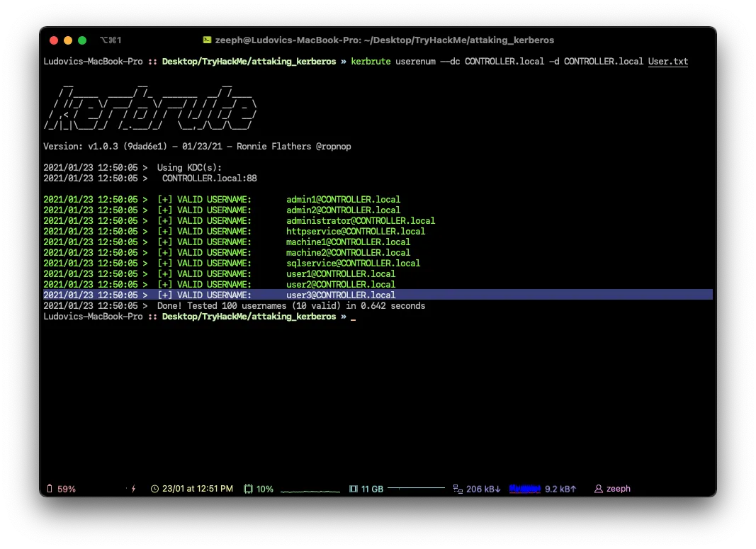The height and width of the screenshot is (549, 756).
Task: Click the green zoom window button
Action: [x=82, y=40]
